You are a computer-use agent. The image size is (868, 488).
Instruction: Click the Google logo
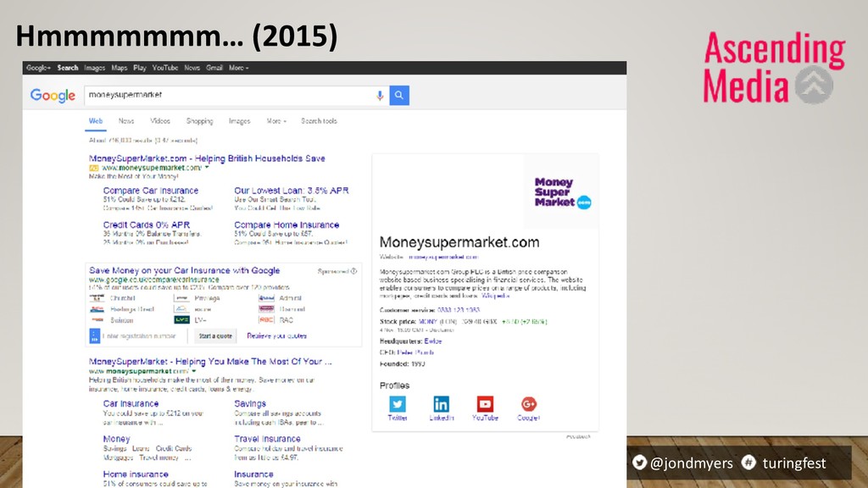53,95
